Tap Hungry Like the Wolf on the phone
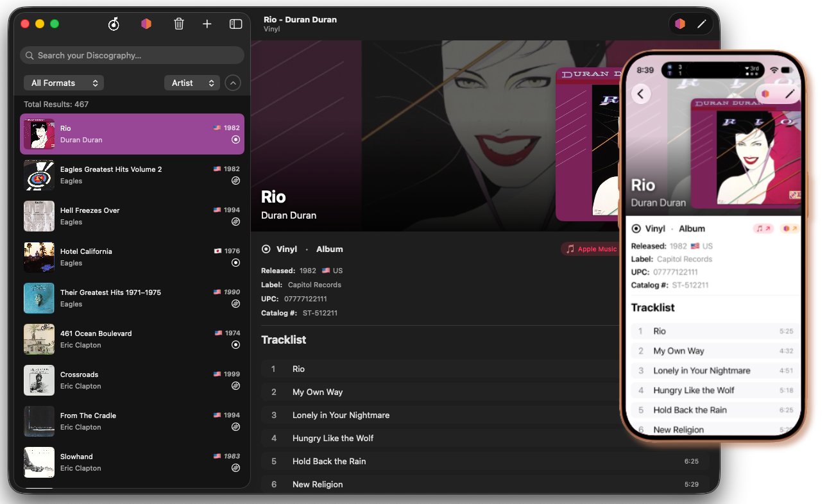The image size is (827, 504). tap(715, 390)
